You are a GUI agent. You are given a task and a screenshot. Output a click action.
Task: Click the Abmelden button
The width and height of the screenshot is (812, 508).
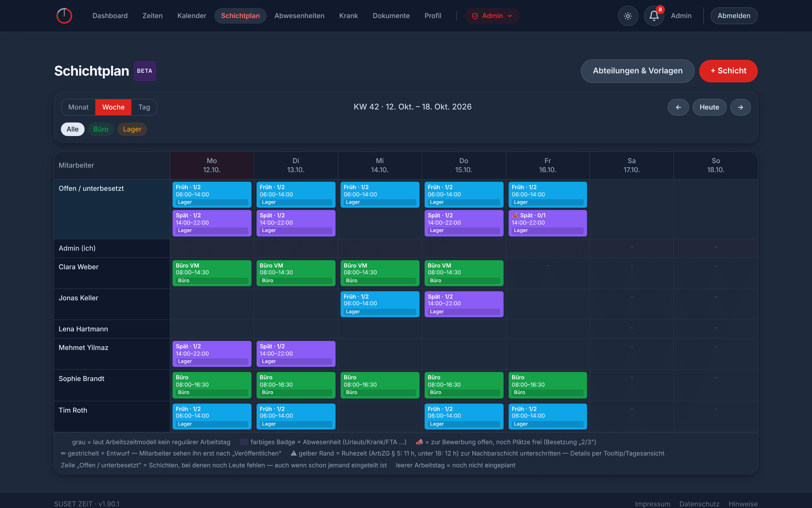734,16
